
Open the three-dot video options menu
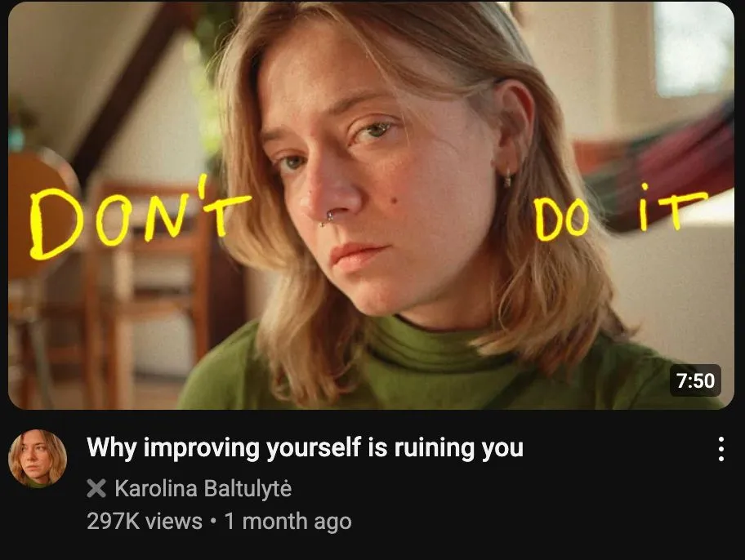(720, 449)
